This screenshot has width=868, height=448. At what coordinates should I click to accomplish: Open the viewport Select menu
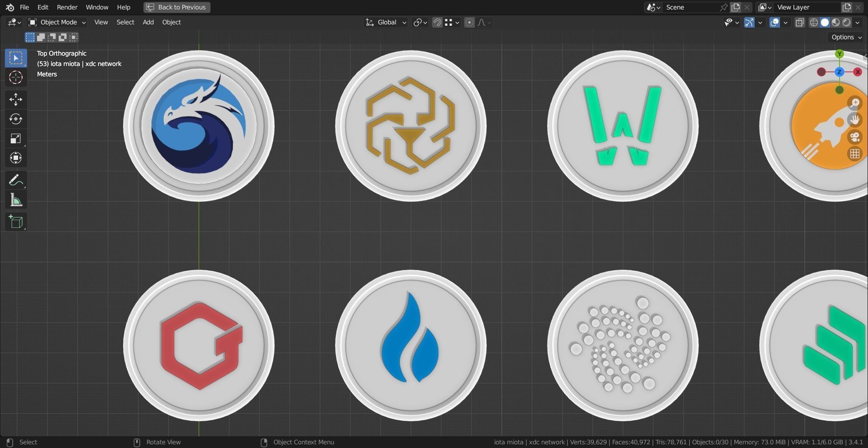point(125,22)
